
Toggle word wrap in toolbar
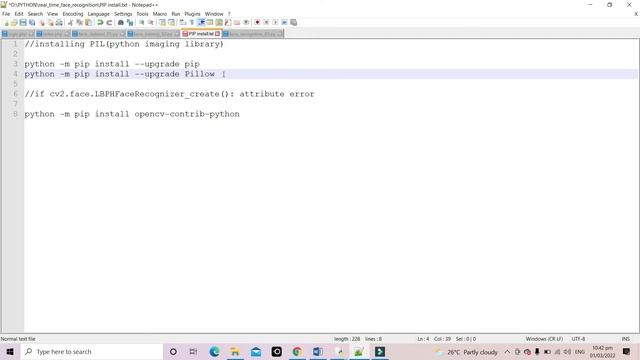pyautogui.click(x=182, y=22)
